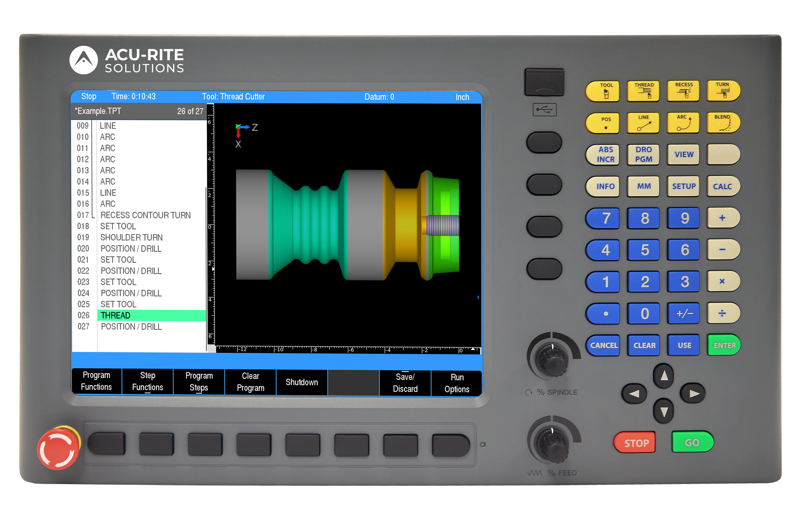Choose the ARC step key
Screen dimensions: 798x532
coord(683,123)
